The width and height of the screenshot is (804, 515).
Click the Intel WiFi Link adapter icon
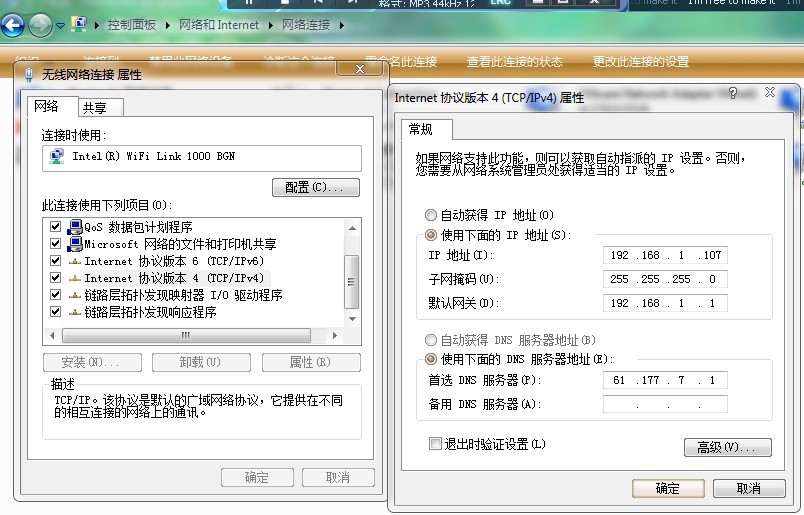pyautogui.click(x=57, y=157)
